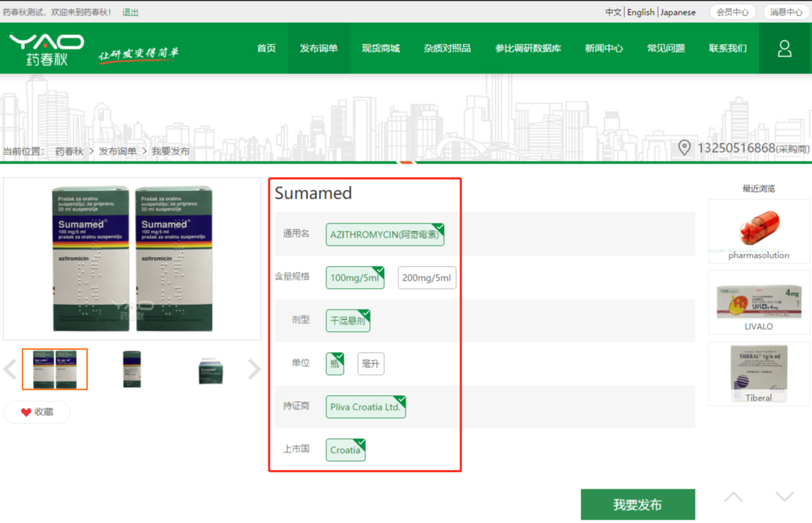812x523 pixels.
Task: Go to the 首页 nav tab
Action: tap(266, 48)
